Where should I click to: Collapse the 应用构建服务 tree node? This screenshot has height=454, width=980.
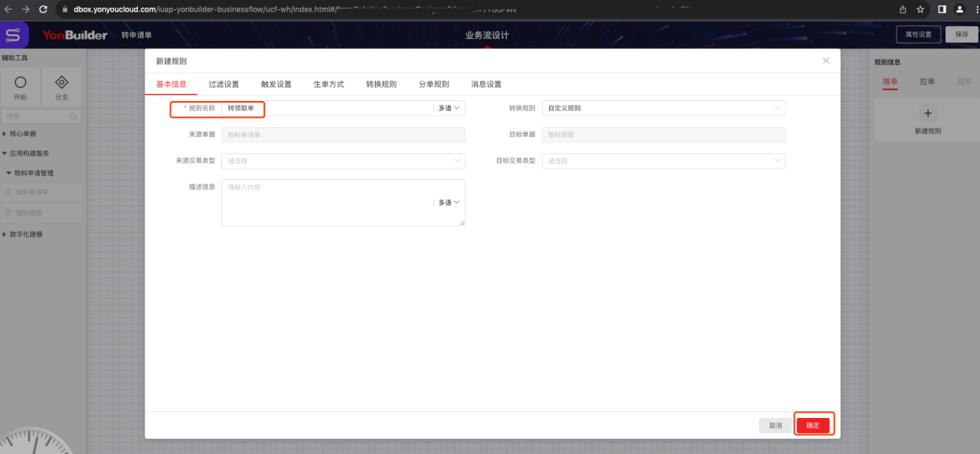pyautogui.click(x=5, y=153)
